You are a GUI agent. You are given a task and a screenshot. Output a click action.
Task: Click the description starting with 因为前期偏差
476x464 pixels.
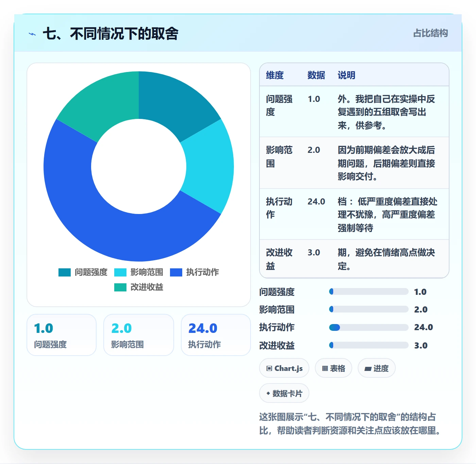[x=386, y=163]
